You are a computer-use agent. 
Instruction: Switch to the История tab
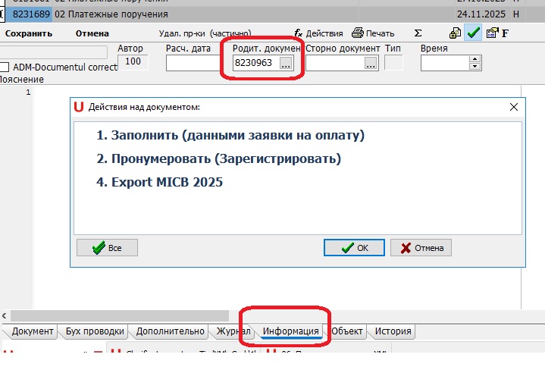click(393, 331)
